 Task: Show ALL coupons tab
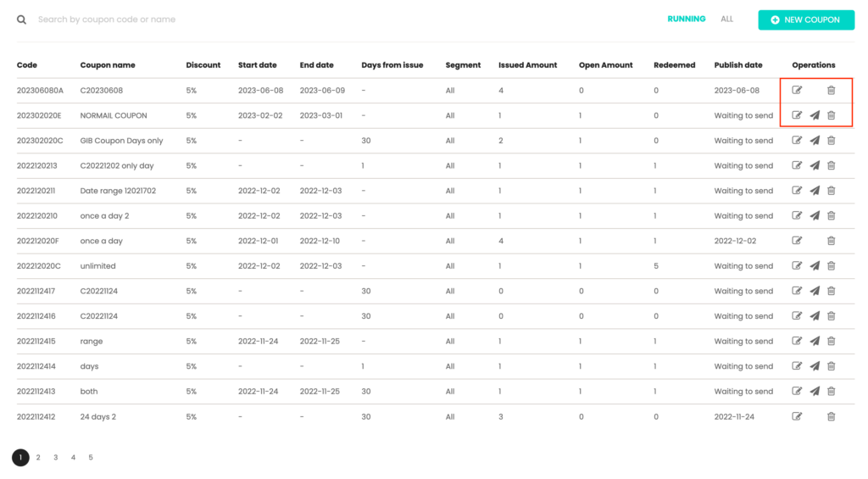(726, 19)
